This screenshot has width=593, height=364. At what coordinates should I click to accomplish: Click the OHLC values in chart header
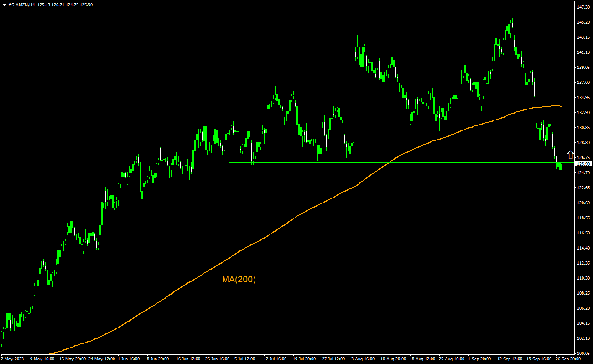click(x=65, y=5)
